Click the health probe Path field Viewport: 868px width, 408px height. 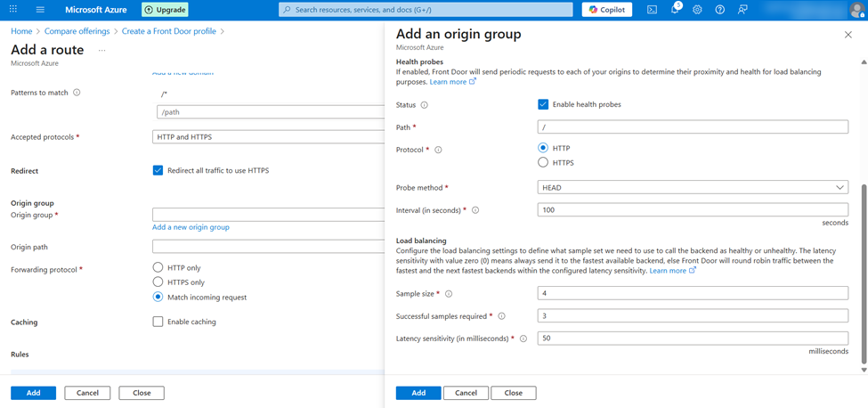[693, 126]
